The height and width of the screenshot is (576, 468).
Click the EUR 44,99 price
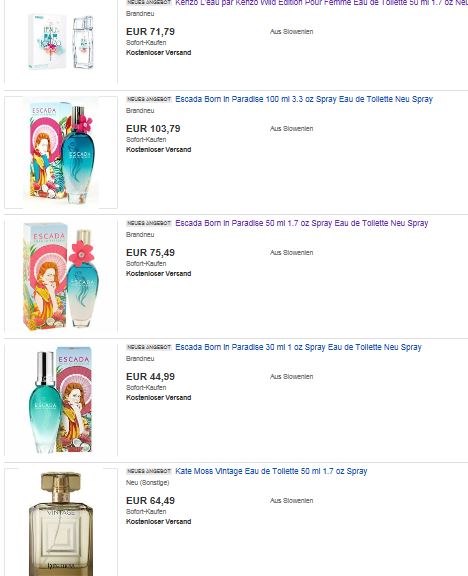coord(150,377)
